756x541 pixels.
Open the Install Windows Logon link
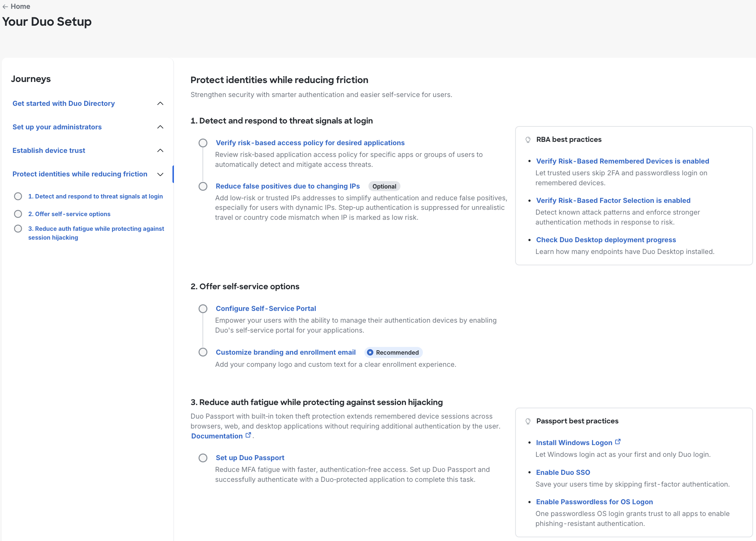pyautogui.click(x=574, y=443)
